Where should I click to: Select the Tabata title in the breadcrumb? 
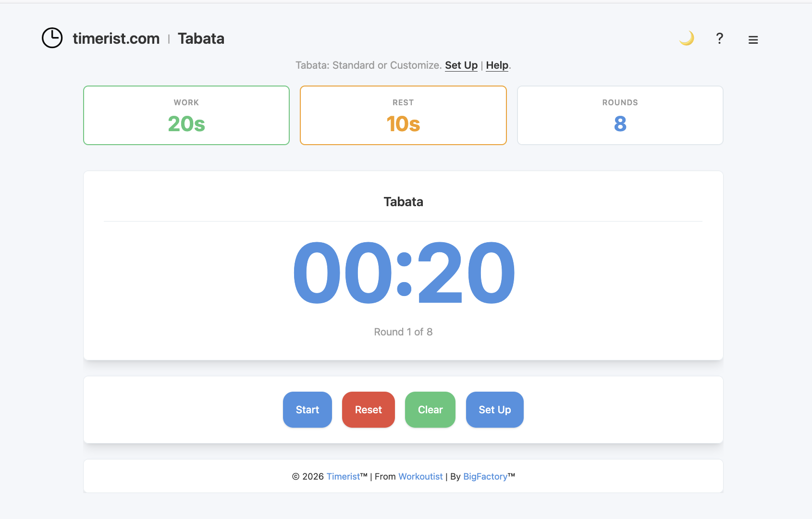tap(201, 38)
